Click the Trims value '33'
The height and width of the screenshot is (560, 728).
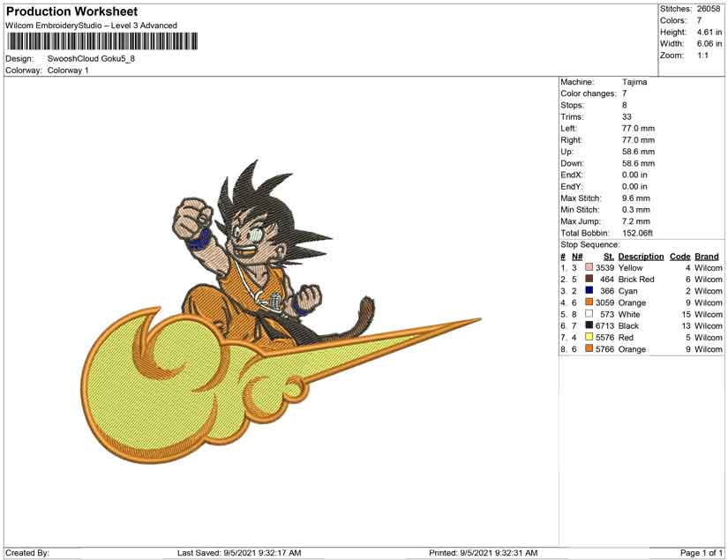pyautogui.click(x=627, y=117)
